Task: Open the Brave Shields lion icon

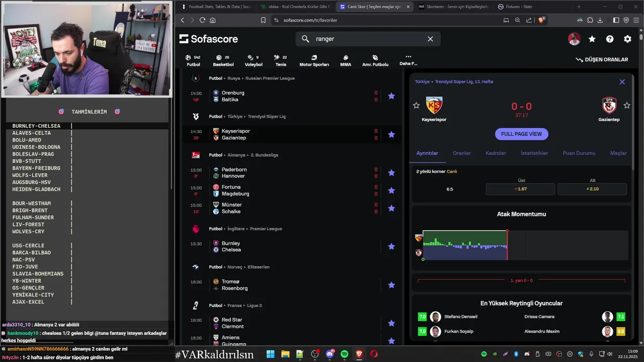Action: coord(541,20)
